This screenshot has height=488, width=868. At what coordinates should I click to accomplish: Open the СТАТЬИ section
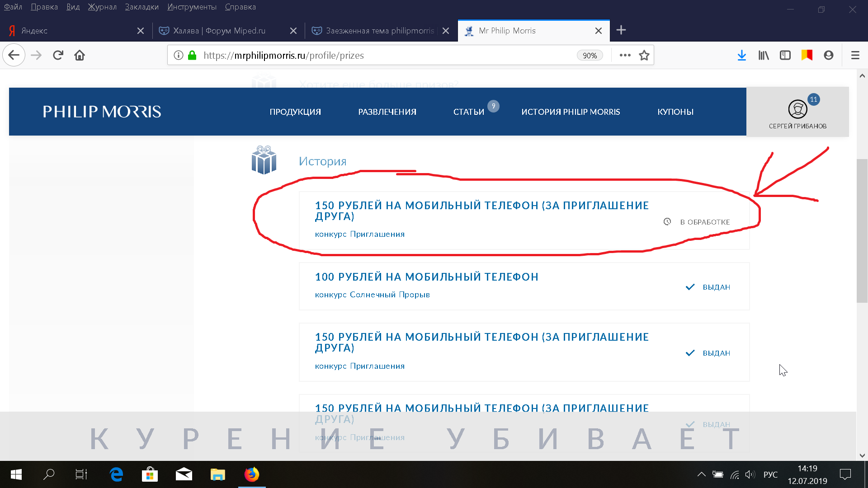(x=469, y=112)
